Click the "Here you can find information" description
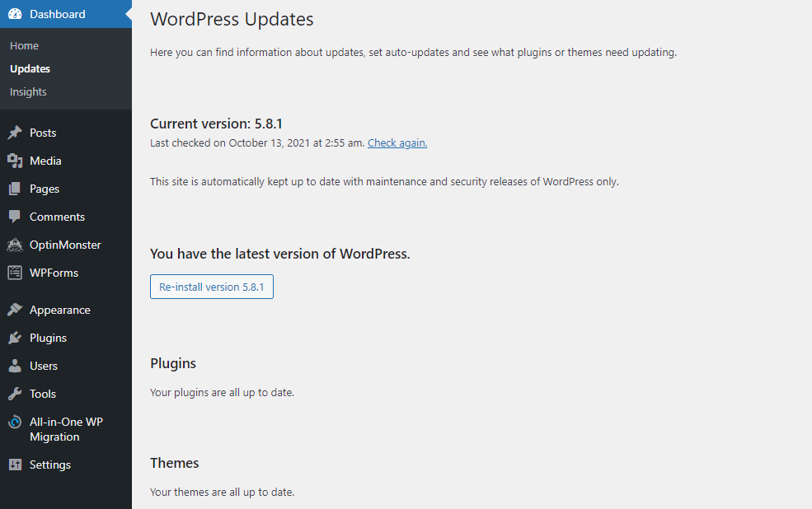The image size is (812, 509). click(x=413, y=52)
